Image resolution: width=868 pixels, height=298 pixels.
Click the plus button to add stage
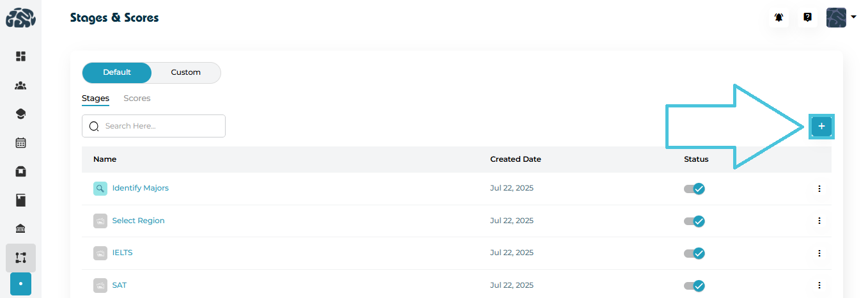pos(821,127)
